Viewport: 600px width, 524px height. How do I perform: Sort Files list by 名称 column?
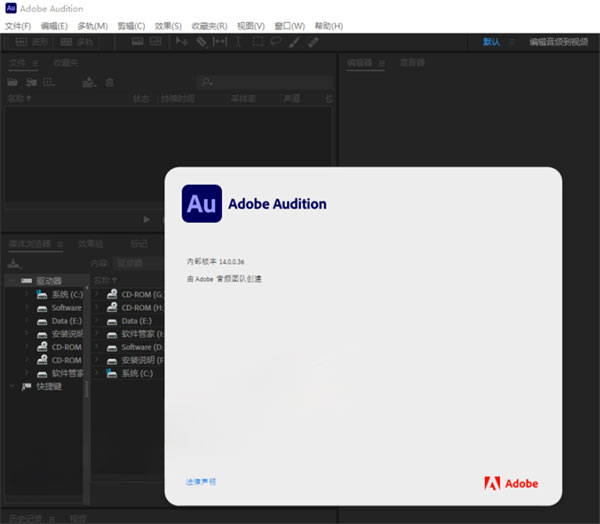(19, 99)
